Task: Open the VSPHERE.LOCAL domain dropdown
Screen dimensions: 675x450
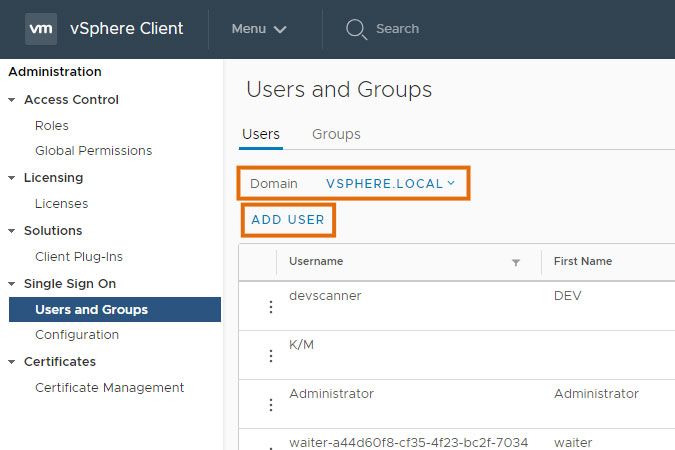Action: [390, 184]
